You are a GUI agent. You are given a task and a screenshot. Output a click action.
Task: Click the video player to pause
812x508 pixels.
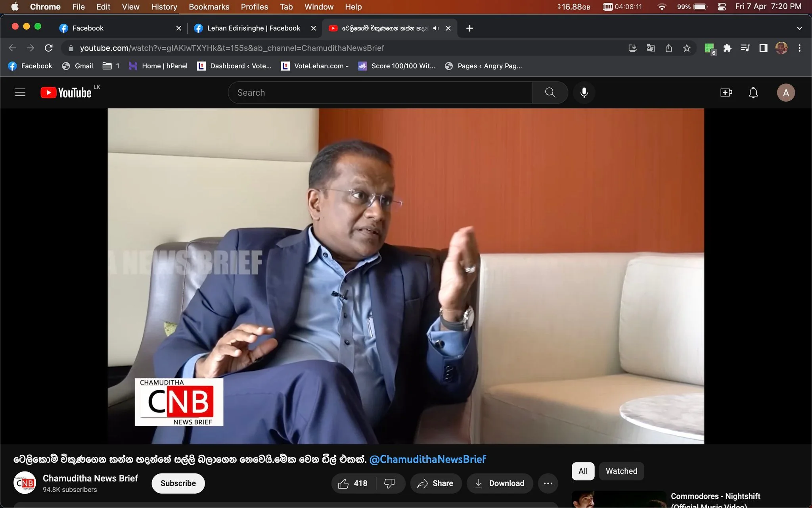point(406,276)
